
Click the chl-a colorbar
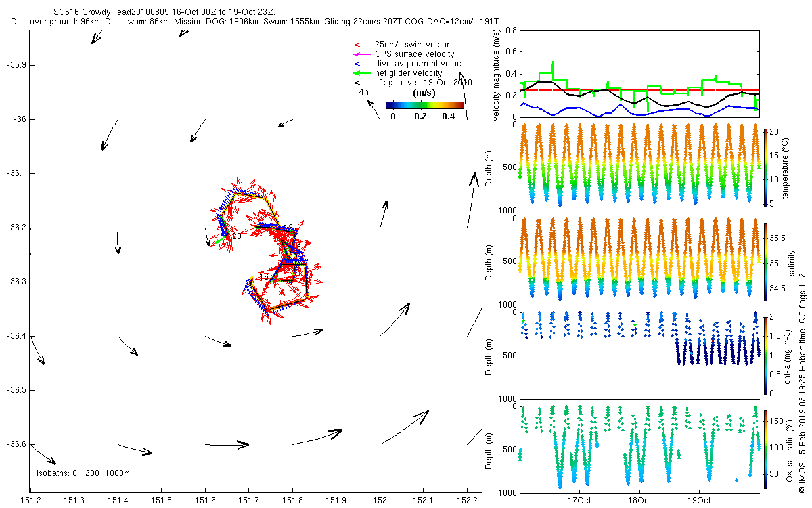click(x=765, y=355)
